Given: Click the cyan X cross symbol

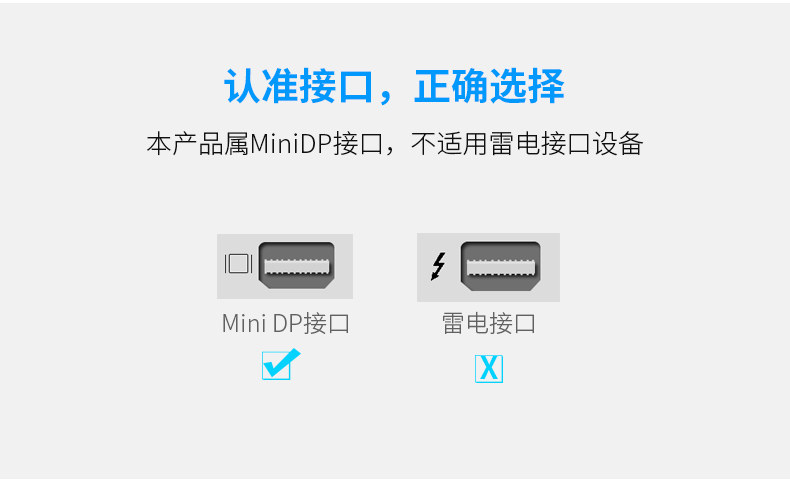Looking at the screenshot, I should [489, 368].
